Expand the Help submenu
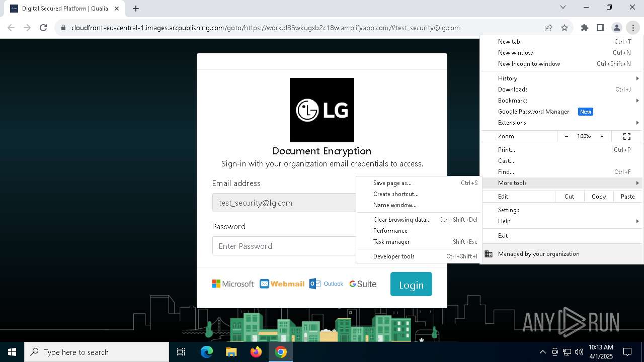 (x=562, y=221)
